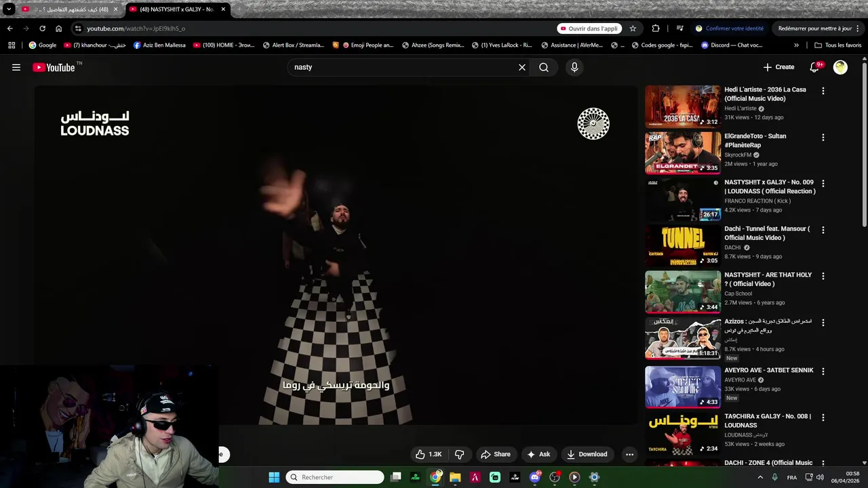Open the Ask AI button
868x488 pixels.
(538, 454)
